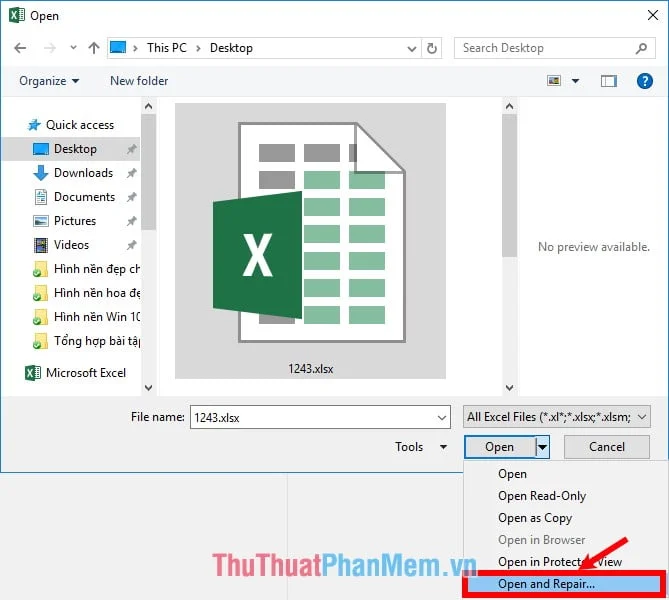Click the Forward navigation arrow
Viewport: 669px width, 600px height.
click(x=49, y=48)
